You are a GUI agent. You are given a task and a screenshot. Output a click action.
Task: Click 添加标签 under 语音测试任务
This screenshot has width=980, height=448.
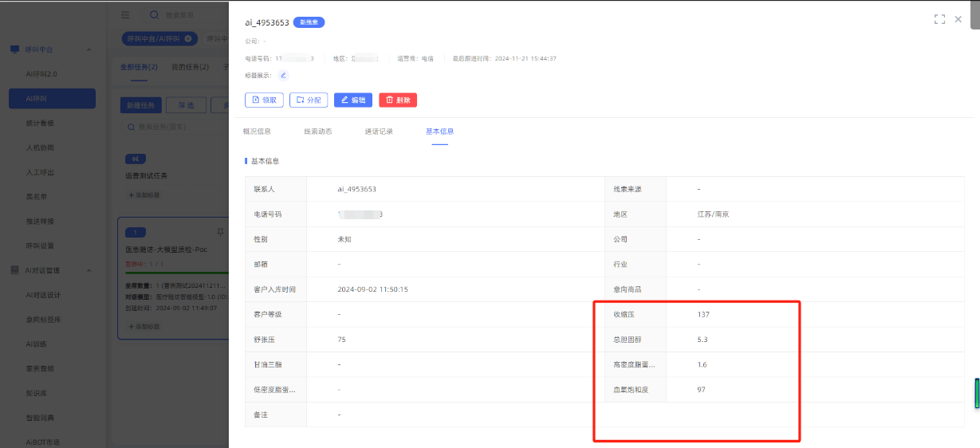(144, 195)
